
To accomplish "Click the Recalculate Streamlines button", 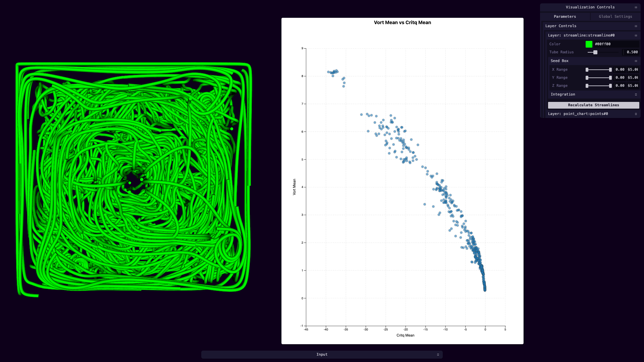I will 593,105.
